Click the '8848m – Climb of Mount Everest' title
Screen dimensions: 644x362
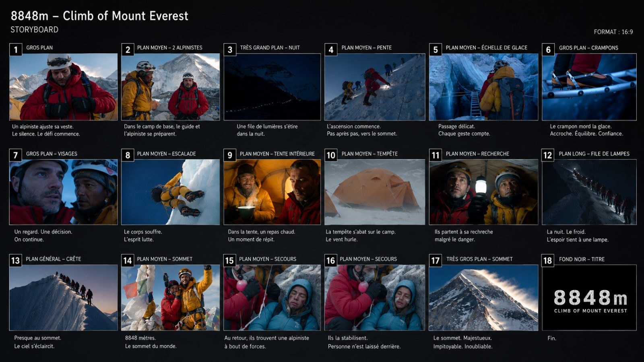99,16
